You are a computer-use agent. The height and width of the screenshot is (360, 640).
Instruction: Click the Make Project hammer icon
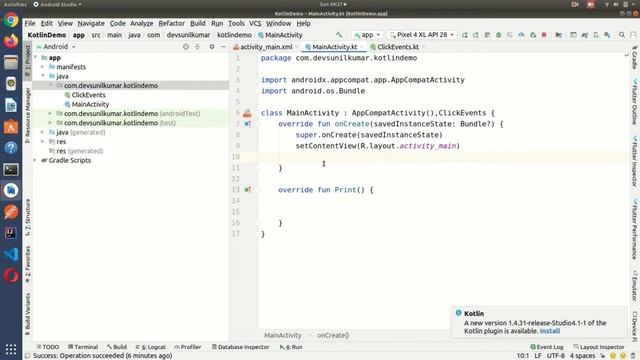tap(339, 35)
